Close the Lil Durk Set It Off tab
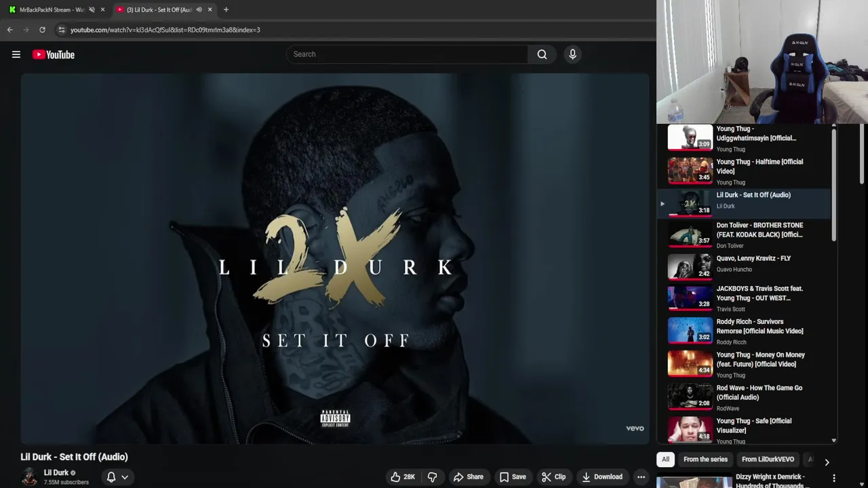This screenshot has height=488, width=868. 210,9
